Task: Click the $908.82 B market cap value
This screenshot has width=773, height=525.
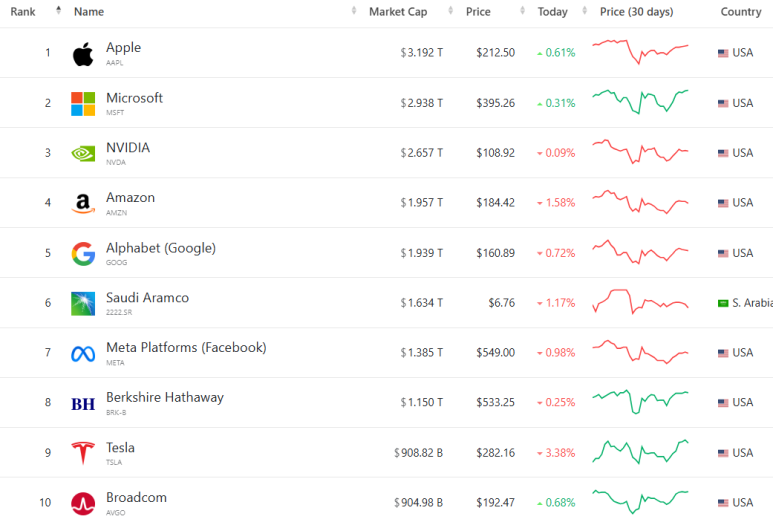Action: 418,453
